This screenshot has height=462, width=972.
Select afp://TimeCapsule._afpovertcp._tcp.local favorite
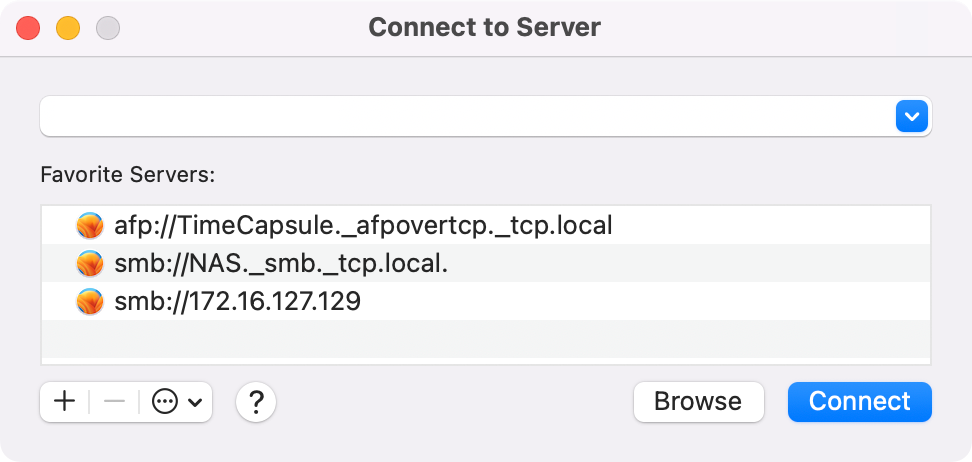point(363,226)
